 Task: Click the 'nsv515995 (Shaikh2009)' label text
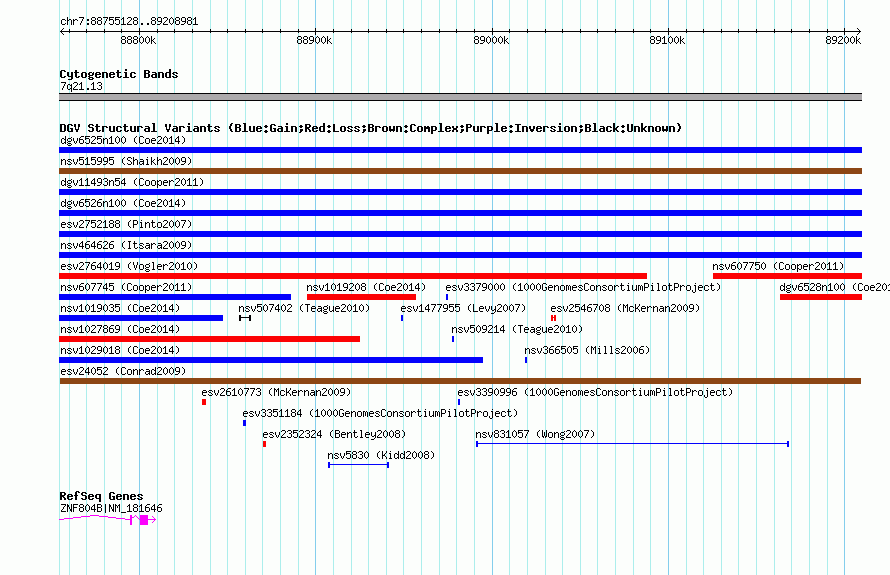126,161
